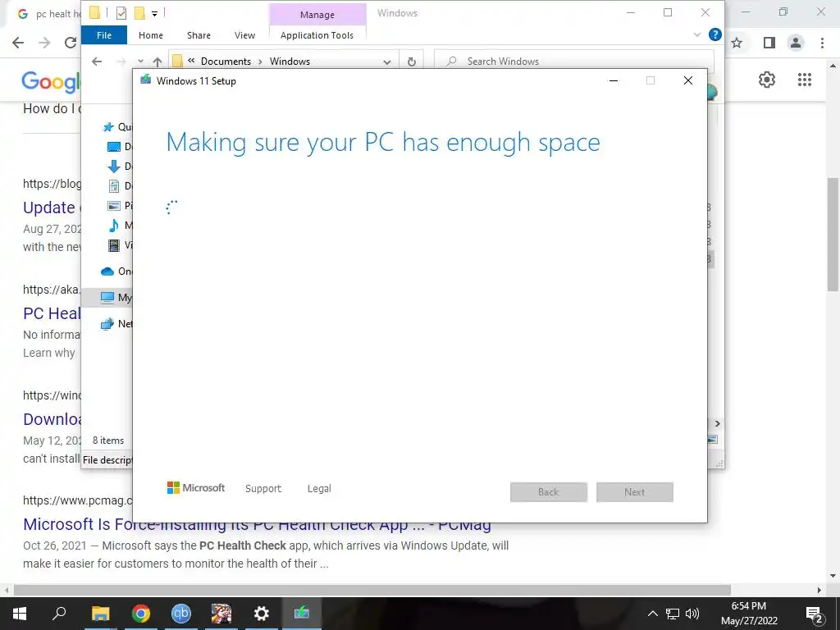Open Music note icon in navigation pane

point(113,226)
